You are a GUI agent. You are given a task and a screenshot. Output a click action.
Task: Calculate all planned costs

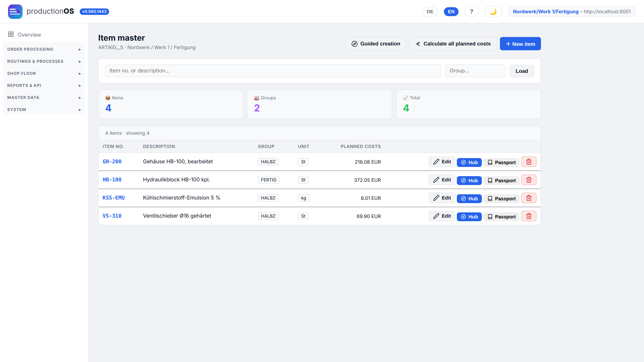(453, 44)
